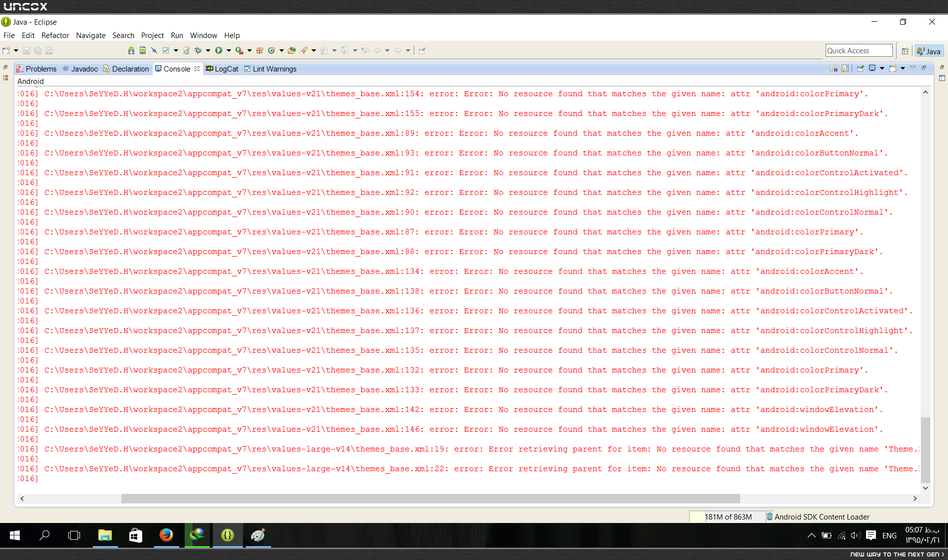Open the Debug configurations dropdown arrow
The width and height of the screenshot is (948, 560).
pos(208,50)
